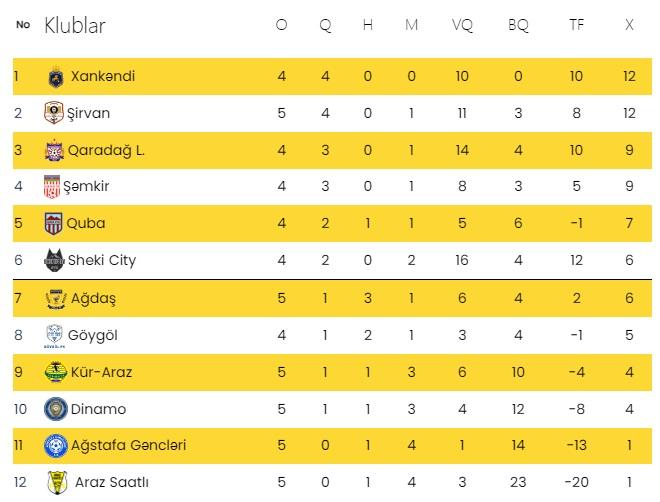Click the Sheki City wolf logo
The image size is (660, 502).
pyautogui.click(x=53, y=260)
